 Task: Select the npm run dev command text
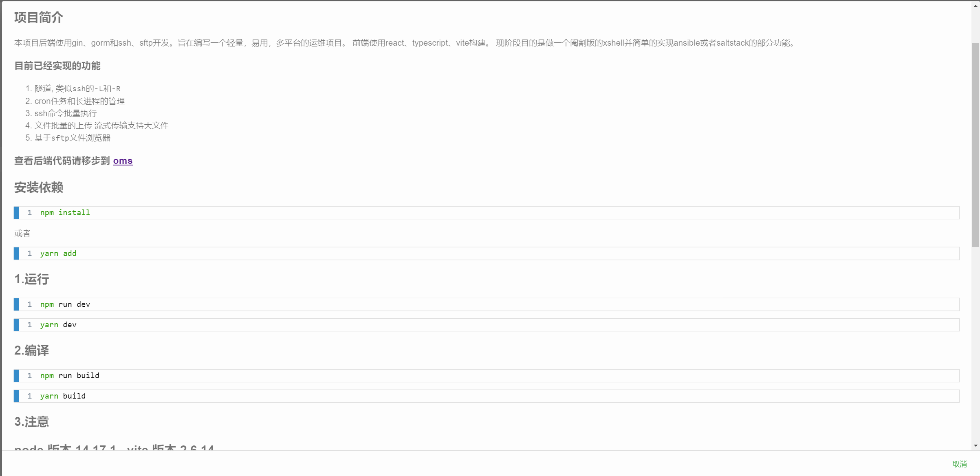(x=65, y=304)
